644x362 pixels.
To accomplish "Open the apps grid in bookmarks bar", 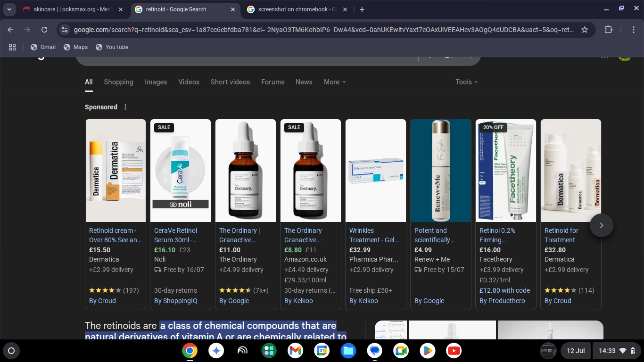I will [12, 47].
